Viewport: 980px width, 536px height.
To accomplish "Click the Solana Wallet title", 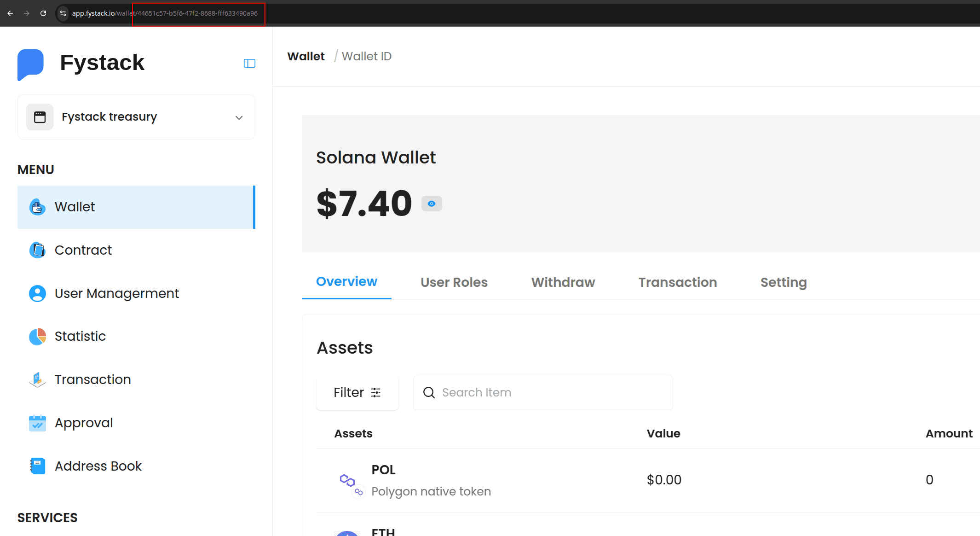I will tap(376, 157).
